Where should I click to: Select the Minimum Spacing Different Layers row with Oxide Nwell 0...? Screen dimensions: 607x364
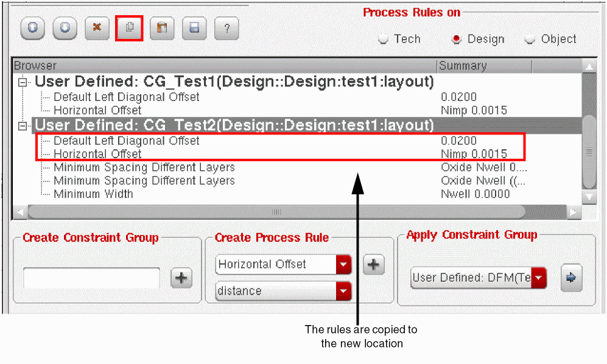144,167
